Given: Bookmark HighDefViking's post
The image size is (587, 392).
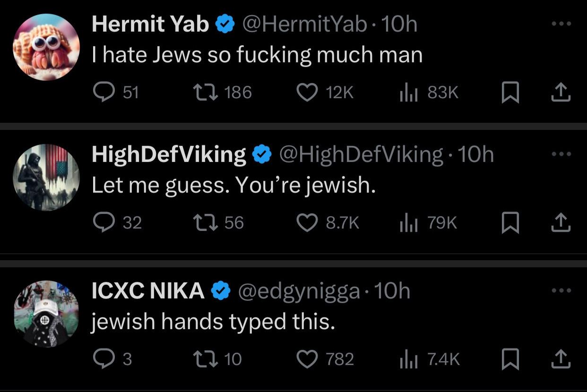Looking at the screenshot, I should click(x=510, y=222).
